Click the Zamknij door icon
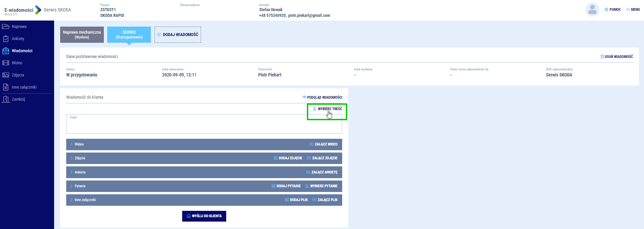Image resolution: width=644 pixels, height=229 pixels. 6,99
